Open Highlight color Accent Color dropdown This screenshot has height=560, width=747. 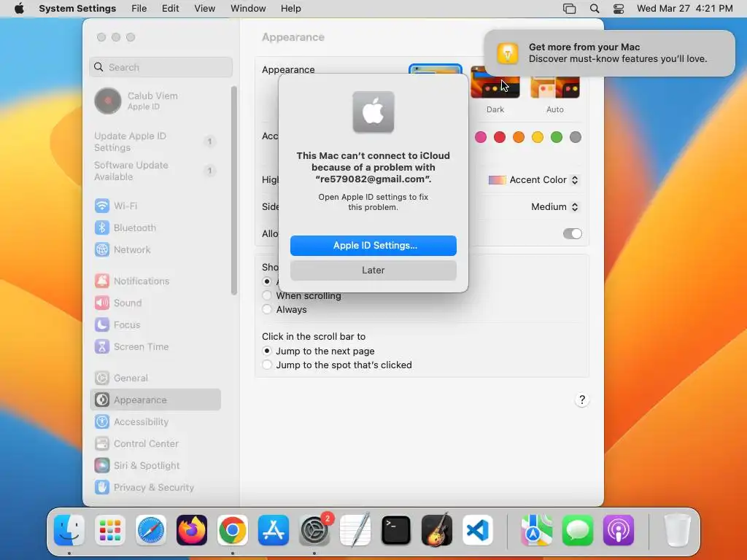[x=533, y=180]
